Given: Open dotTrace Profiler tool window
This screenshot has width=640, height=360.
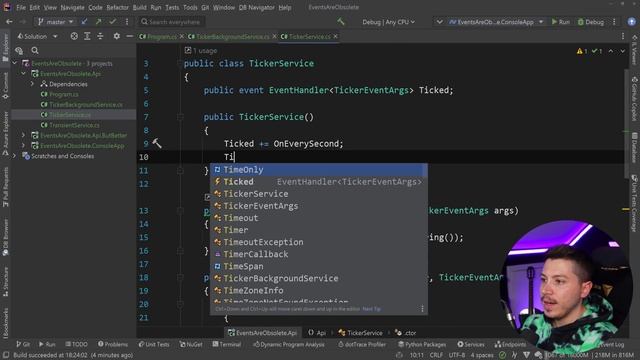Looking at the screenshot, I should (362, 344).
